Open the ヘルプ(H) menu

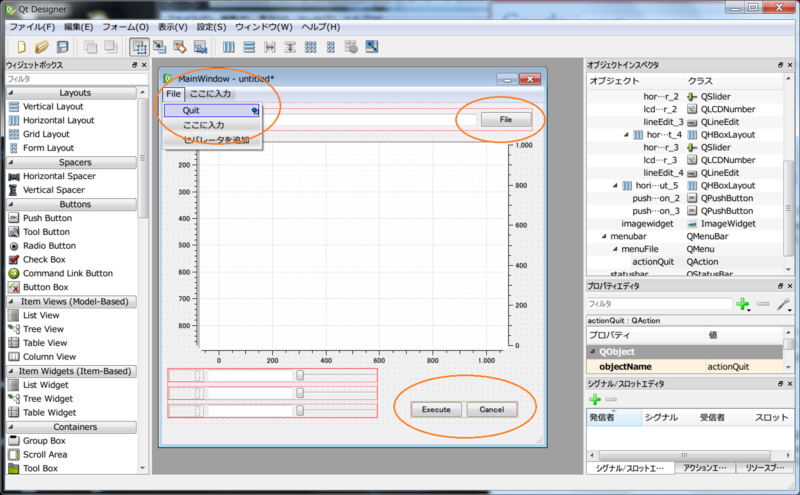(x=320, y=27)
